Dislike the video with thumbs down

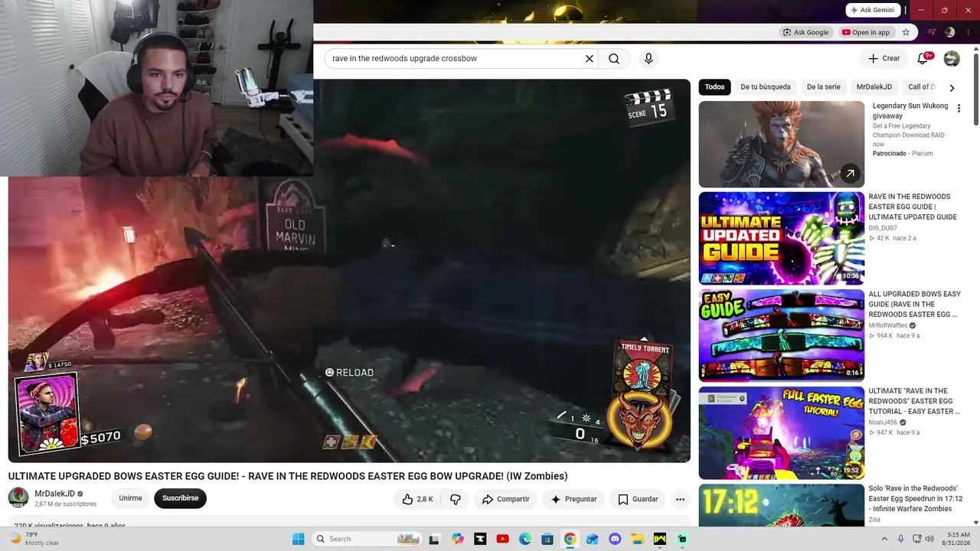pyautogui.click(x=456, y=499)
